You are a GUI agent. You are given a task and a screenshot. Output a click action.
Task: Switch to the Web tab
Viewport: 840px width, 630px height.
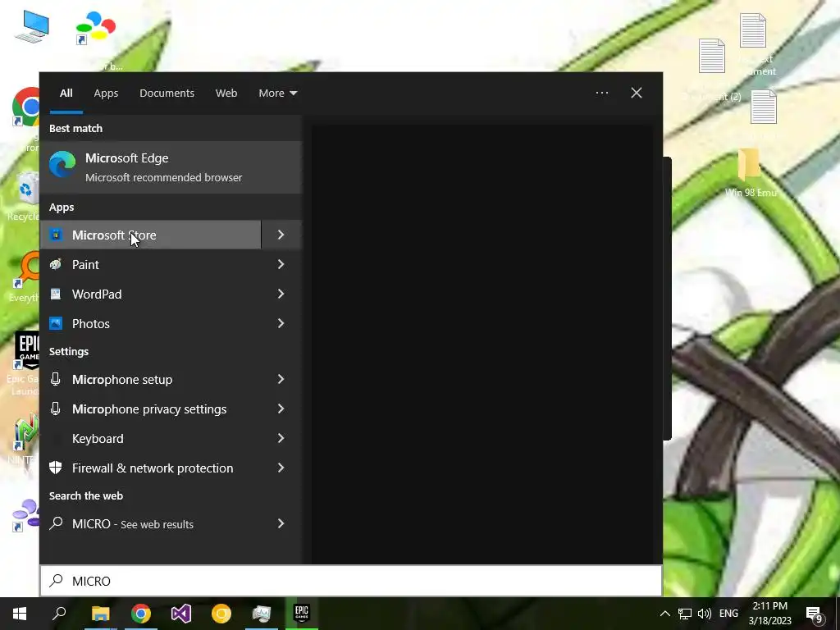click(x=226, y=94)
